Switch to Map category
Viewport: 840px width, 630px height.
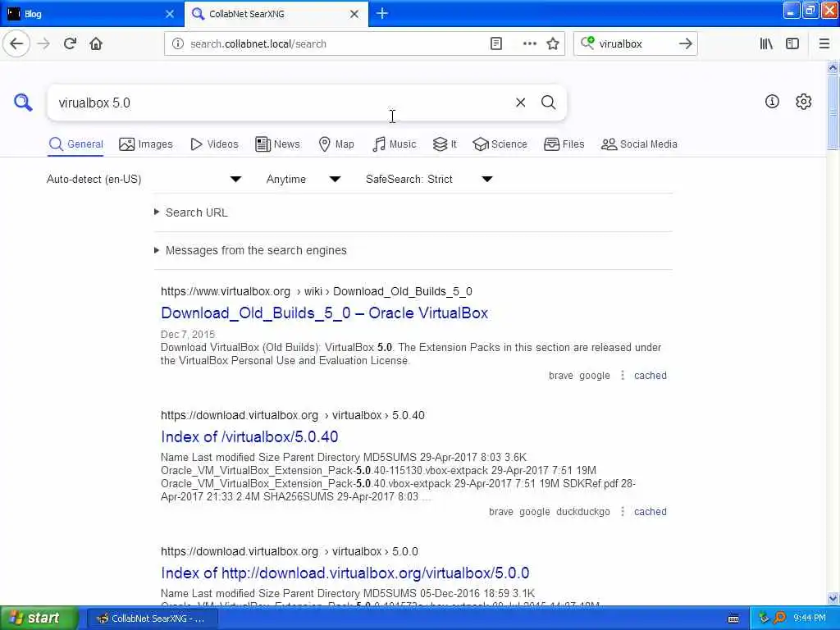[336, 144]
